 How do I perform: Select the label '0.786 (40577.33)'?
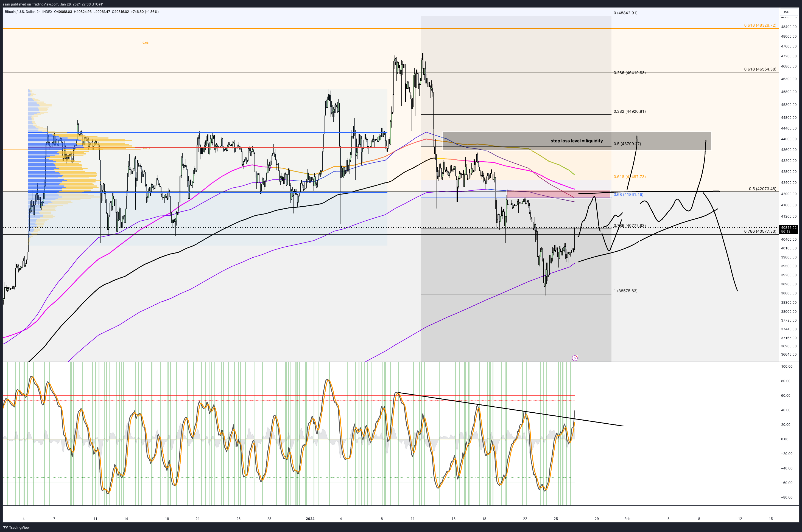(x=760, y=231)
